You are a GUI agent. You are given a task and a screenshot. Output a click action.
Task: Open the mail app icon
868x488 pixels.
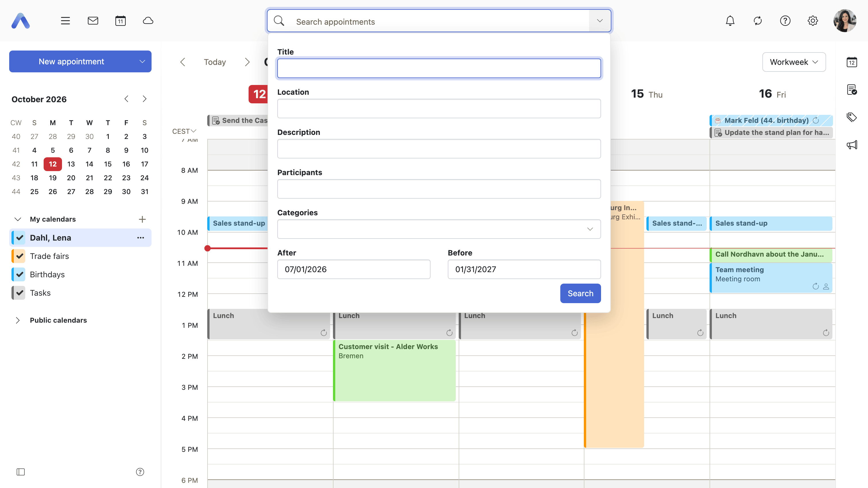93,21
